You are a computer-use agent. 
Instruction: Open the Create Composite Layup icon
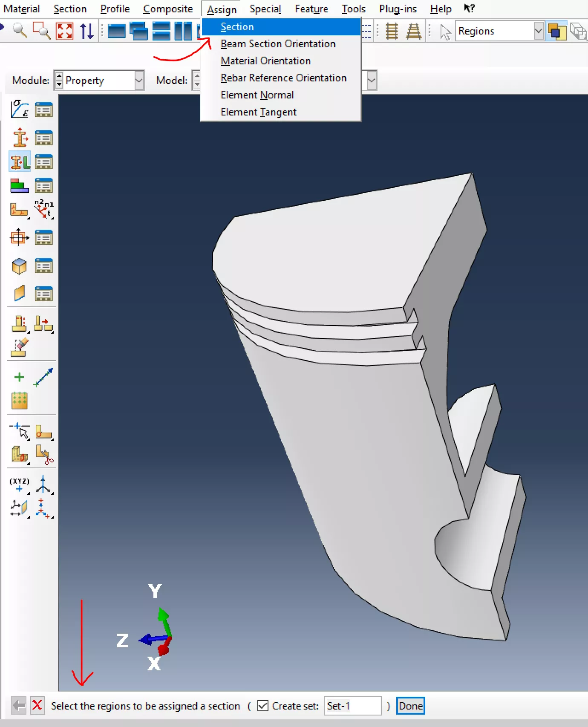[x=20, y=186]
